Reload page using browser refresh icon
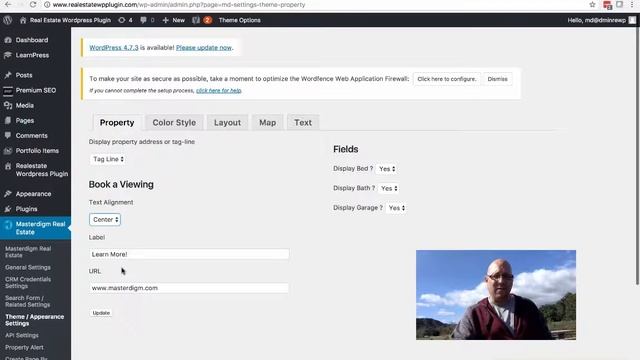 pyautogui.click(x=33, y=4)
